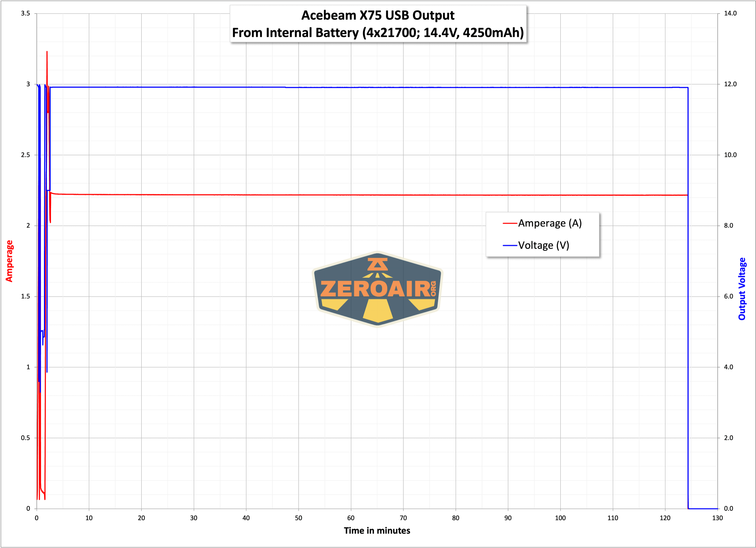
Task: Click the 8.0 label on voltage axis
Action: [x=728, y=226]
